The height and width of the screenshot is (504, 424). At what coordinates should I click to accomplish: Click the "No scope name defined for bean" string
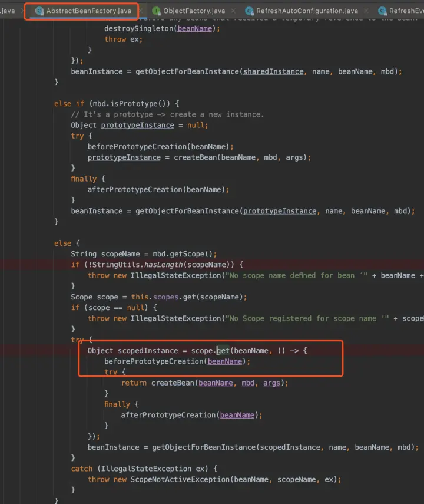[296, 275]
